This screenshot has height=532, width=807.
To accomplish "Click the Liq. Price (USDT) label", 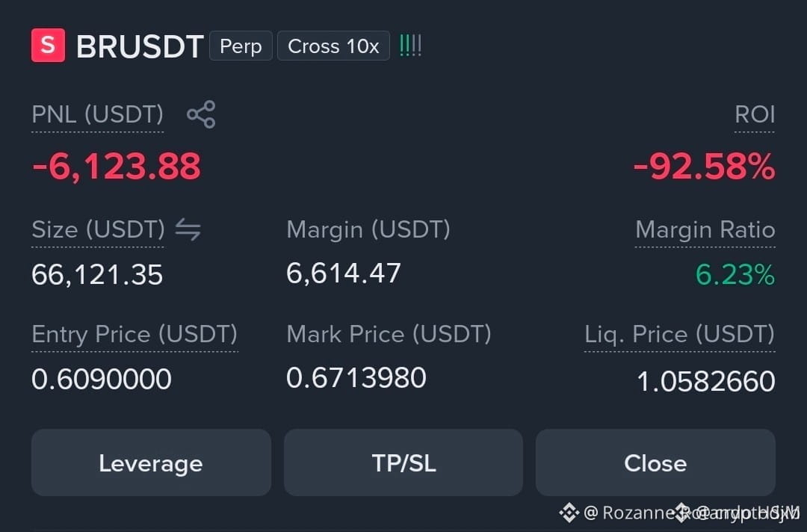I will tap(679, 335).
